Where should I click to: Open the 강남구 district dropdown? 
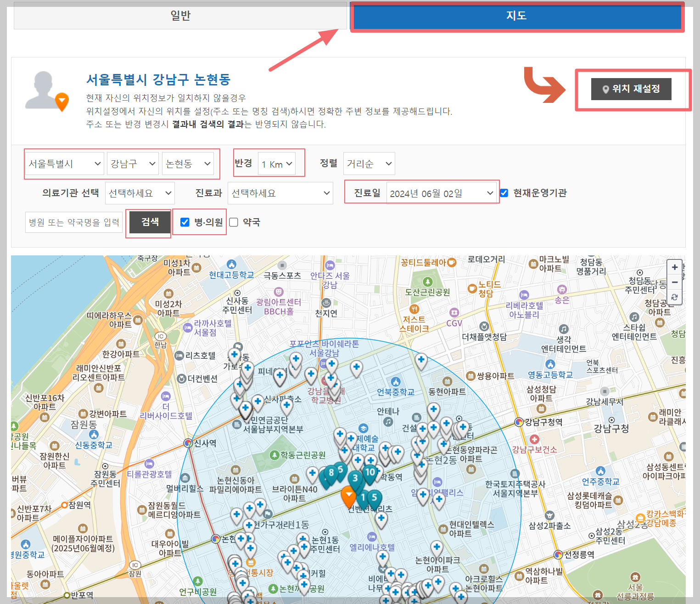[x=133, y=164]
